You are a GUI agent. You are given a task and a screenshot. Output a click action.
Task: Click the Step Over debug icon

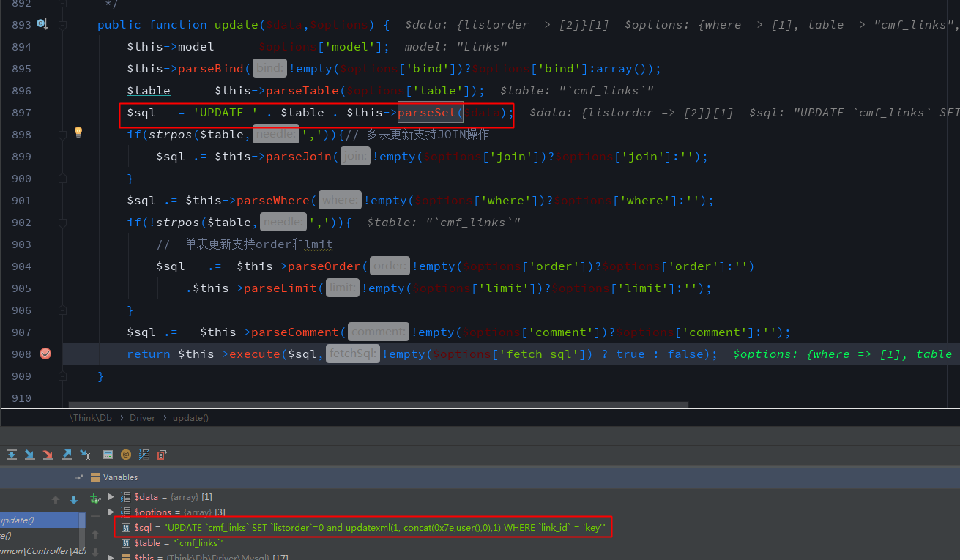pos(11,455)
